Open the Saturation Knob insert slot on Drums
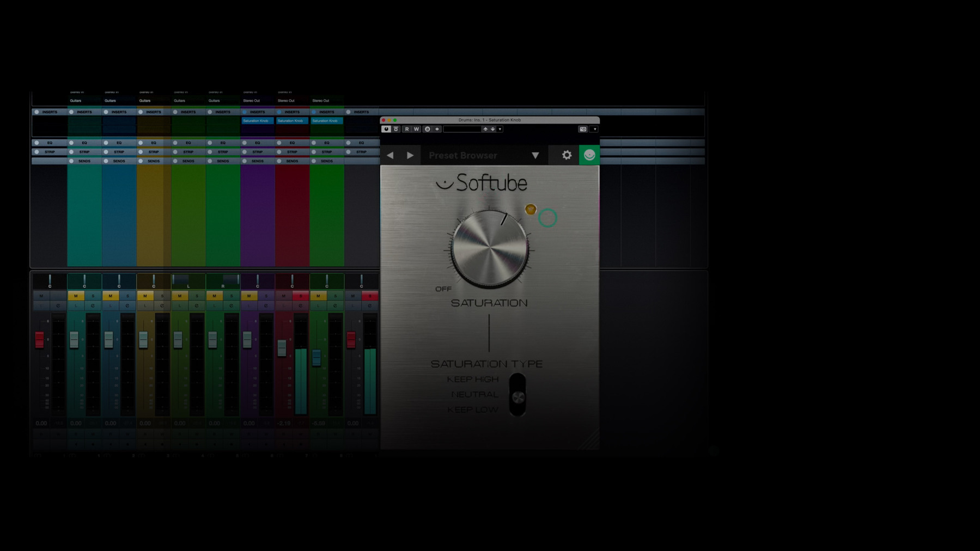980x551 pixels. point(257,121)
